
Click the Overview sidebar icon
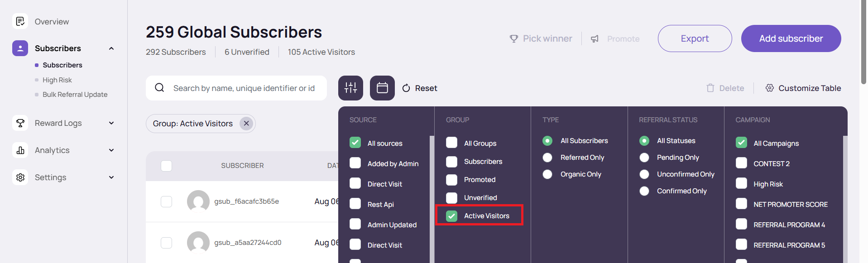click(20, 21)
